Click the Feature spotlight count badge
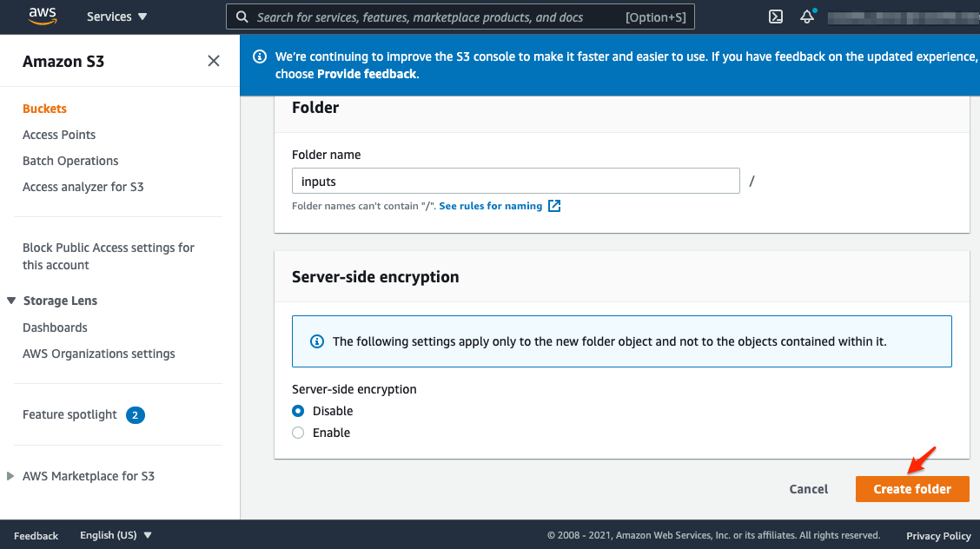 pyautogui.click(x=135, y=414)
